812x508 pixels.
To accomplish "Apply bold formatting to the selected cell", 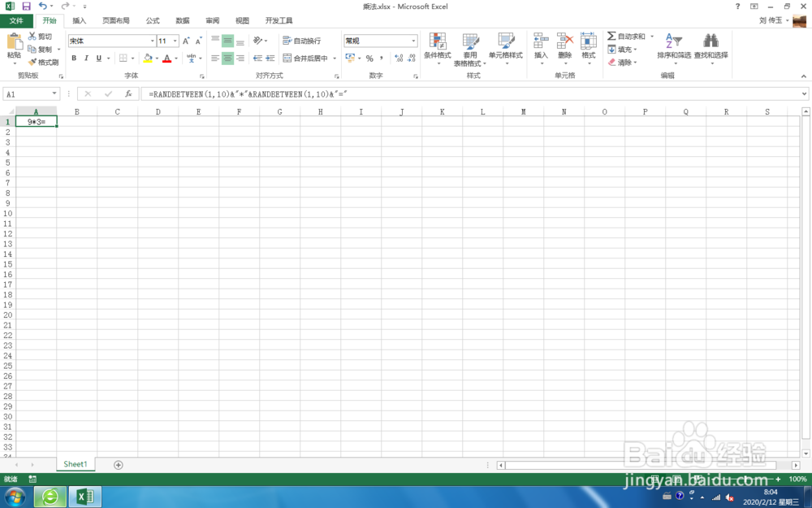I will (x=74, y=58).
